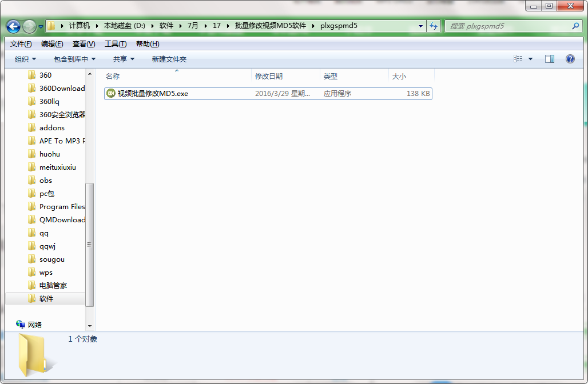Viewport: 588px width, 384px height.
Task: Click the search magnifier icon
Action: coord(575,26)
